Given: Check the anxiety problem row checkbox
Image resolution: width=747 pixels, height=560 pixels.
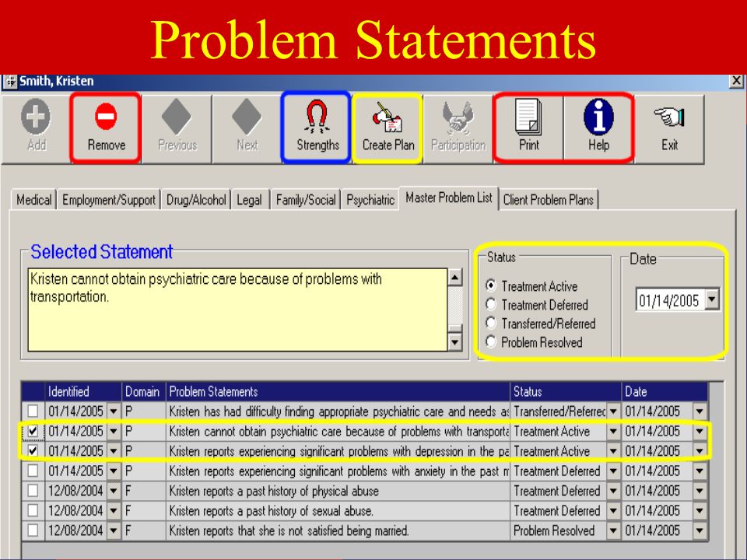Looking at the screenshot, I should coord(33,471).
